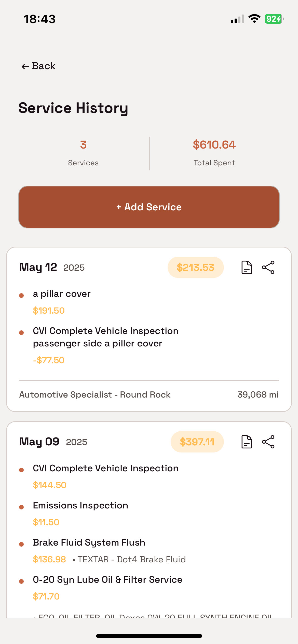This screenshot has height=644, width=298.
Task: Tap the Emissions Inspection line item
Action: (80, 505)
